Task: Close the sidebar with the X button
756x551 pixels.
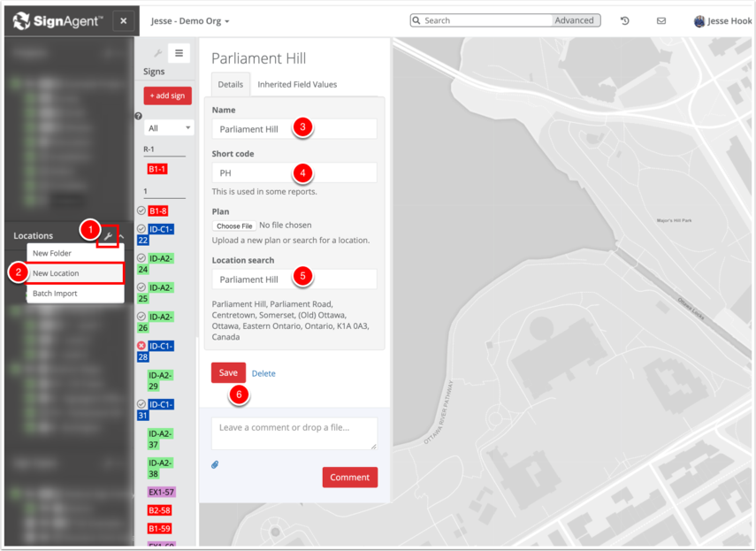Action: [x=124, y=20]
